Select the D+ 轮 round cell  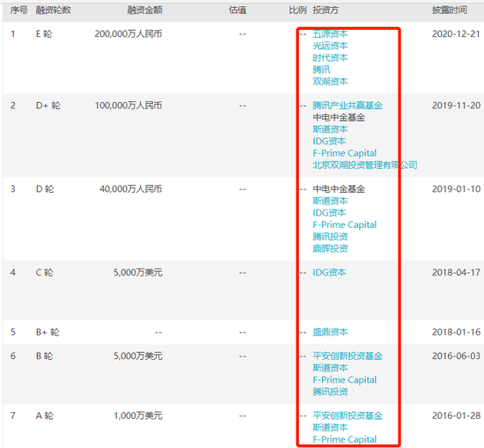(48, 106)
